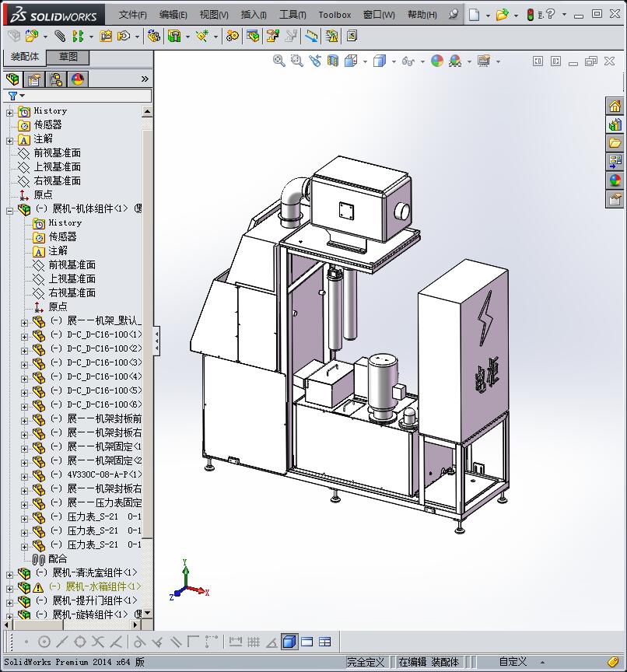Expand the 展机-清洗室组件<1> node

click(10, 575)
